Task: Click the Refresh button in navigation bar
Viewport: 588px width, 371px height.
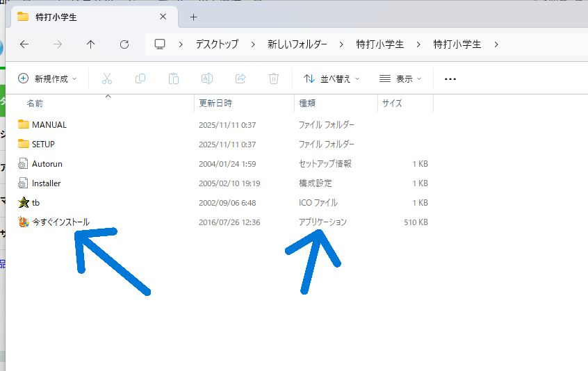Action: point(124,44)
